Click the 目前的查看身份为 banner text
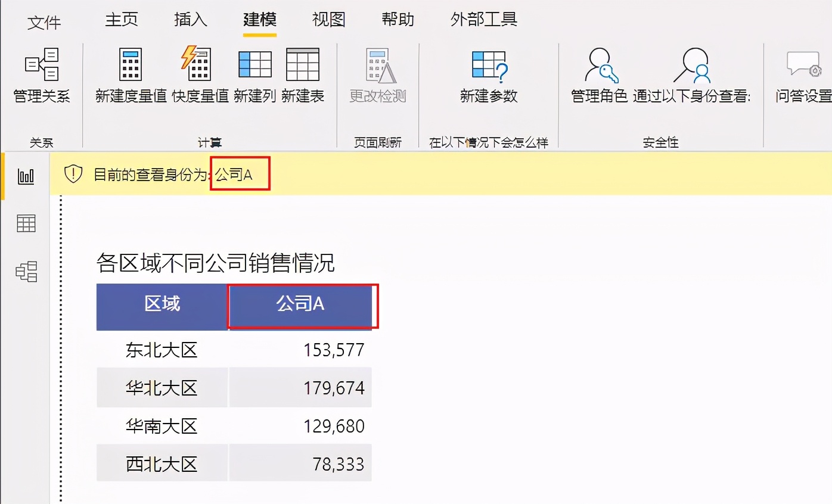Screen dimensions: 832x504 click(x=153, y=174)
